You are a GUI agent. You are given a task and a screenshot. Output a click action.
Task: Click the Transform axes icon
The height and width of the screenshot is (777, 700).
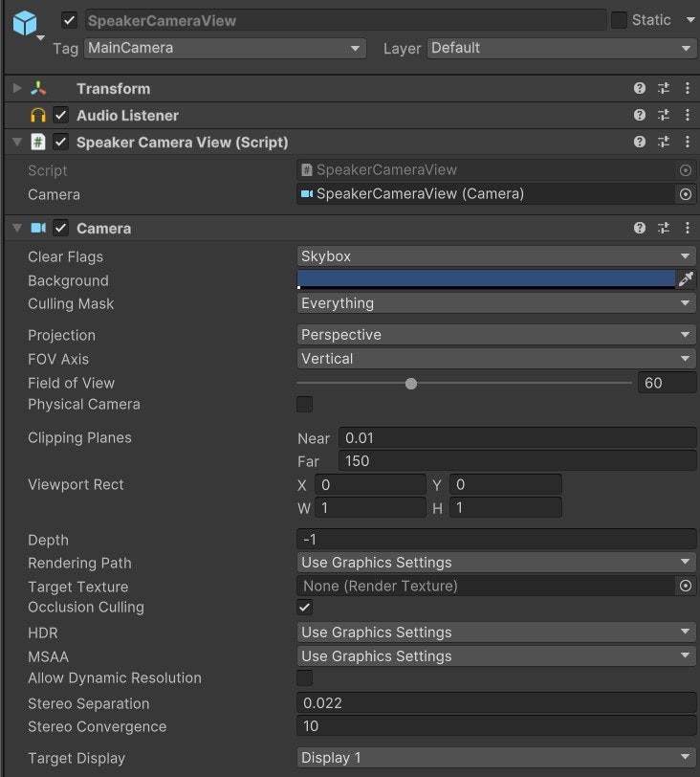(x=38, y=89)
